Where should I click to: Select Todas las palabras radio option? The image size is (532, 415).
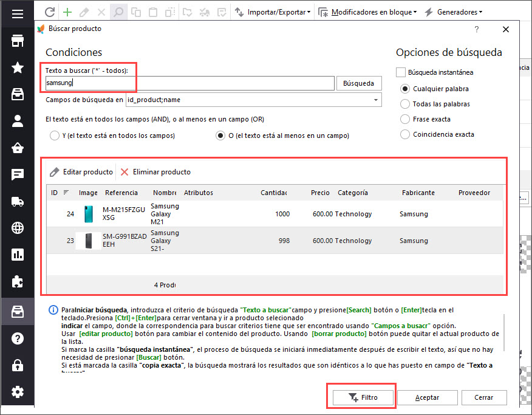pos(404,104)
